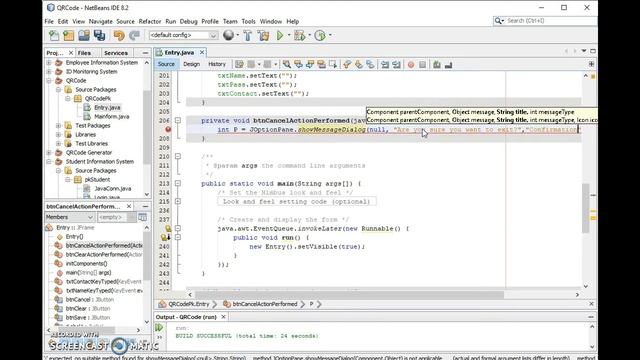The height and width of the screenshot is (360, 640).
Task: Click the Undo arrow icon
Action: coord(119,36)
